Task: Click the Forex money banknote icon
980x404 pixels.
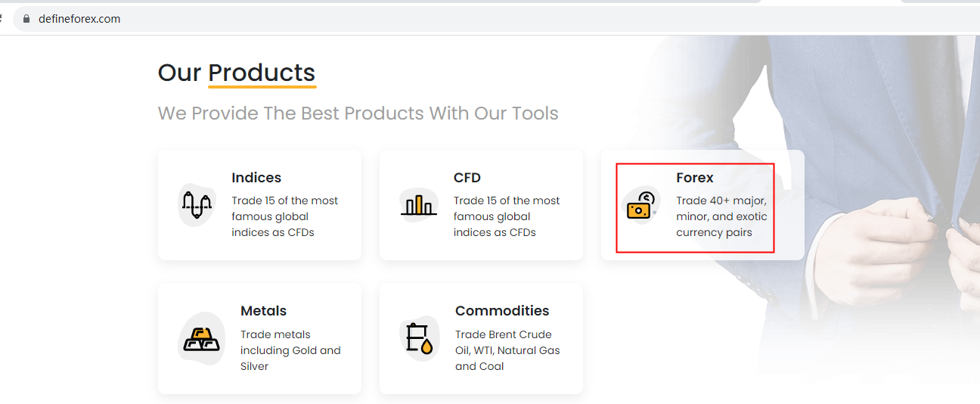Action: [x=640, y=205]
